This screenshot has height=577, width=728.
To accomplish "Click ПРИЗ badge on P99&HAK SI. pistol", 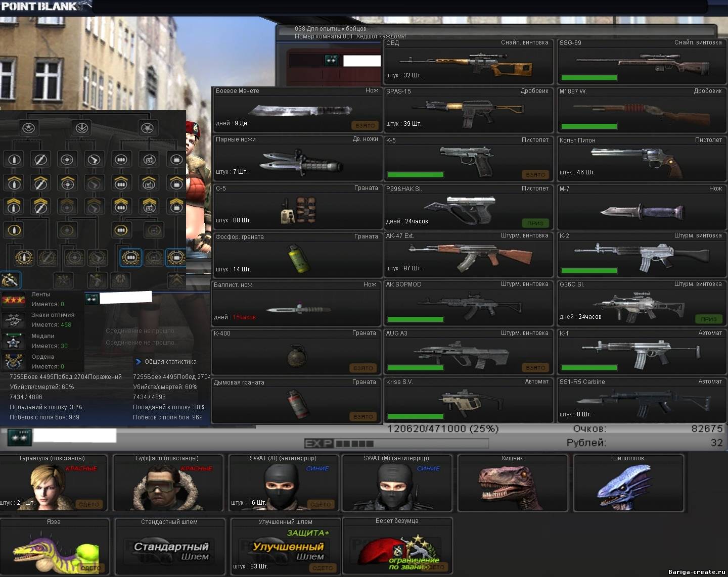I will (535, 223).
